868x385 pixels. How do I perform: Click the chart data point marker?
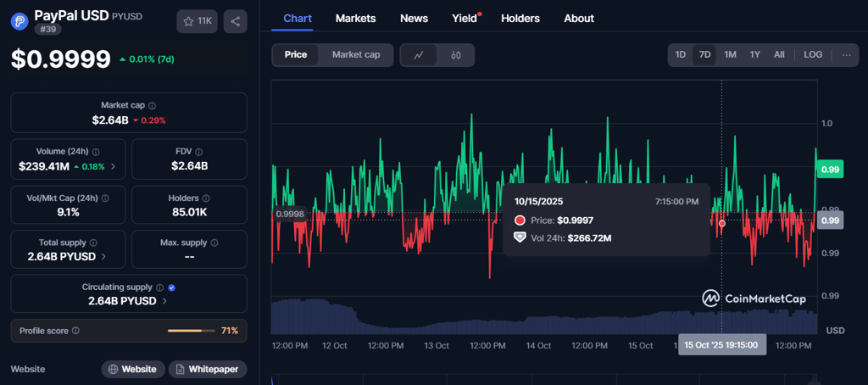pyautogui.click(x=722, y=223)
